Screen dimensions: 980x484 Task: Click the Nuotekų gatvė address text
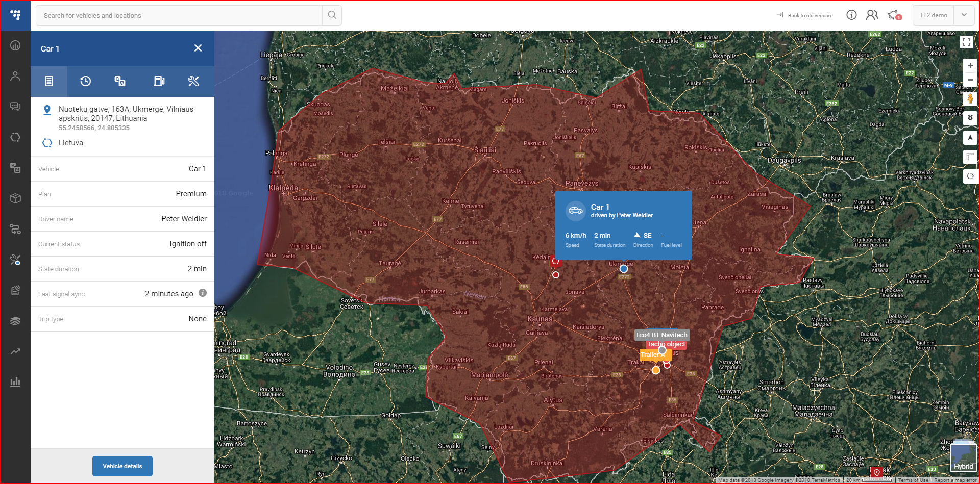(126, 114)
